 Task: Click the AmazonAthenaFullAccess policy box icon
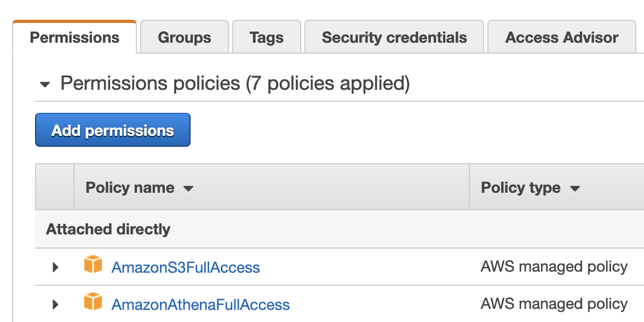tap(93, 302)
